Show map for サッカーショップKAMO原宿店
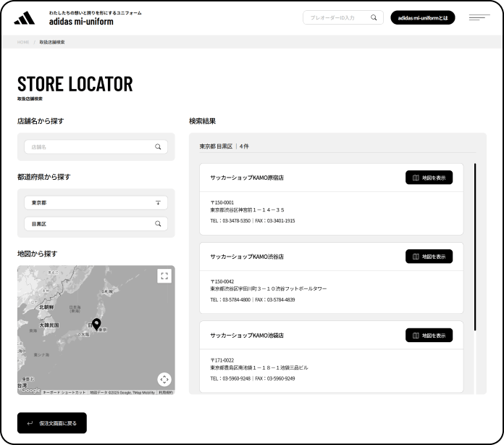This screenshot has width=504, height=445. click(x=429, y=178)
